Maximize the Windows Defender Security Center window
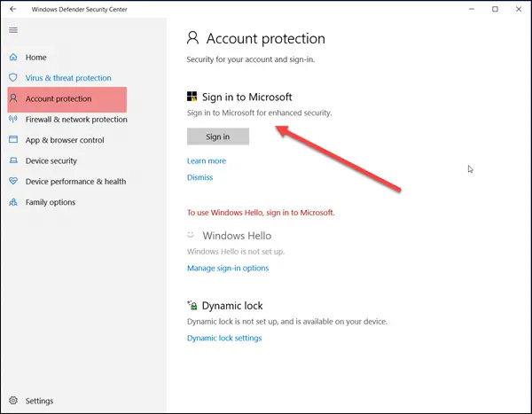 [495, 9]
